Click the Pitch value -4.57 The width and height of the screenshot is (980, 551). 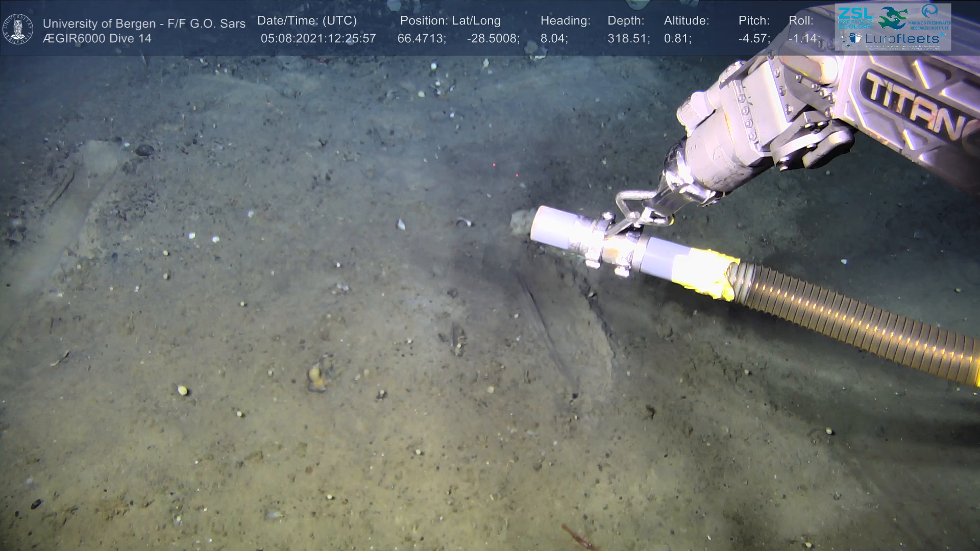[753, 38]
